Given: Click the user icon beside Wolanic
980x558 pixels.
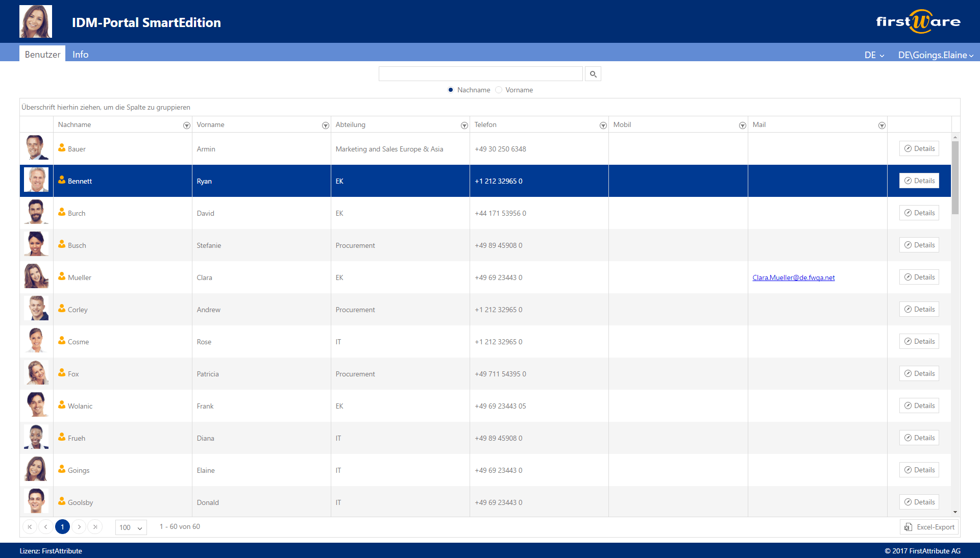Looking at the screenshot, I should pyautogui.click(x=62, y=405).
